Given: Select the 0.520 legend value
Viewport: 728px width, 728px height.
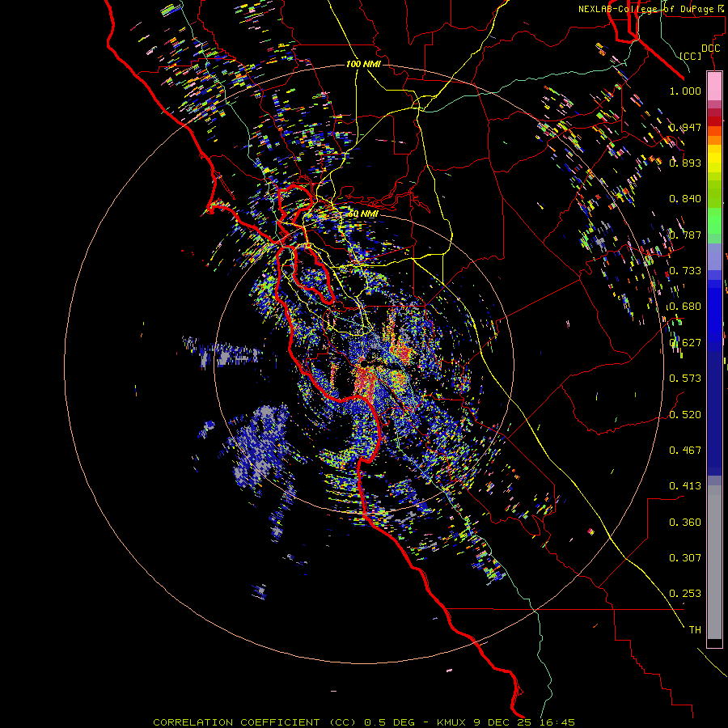Looking at the screenshot, I should [x=685, y=415].
